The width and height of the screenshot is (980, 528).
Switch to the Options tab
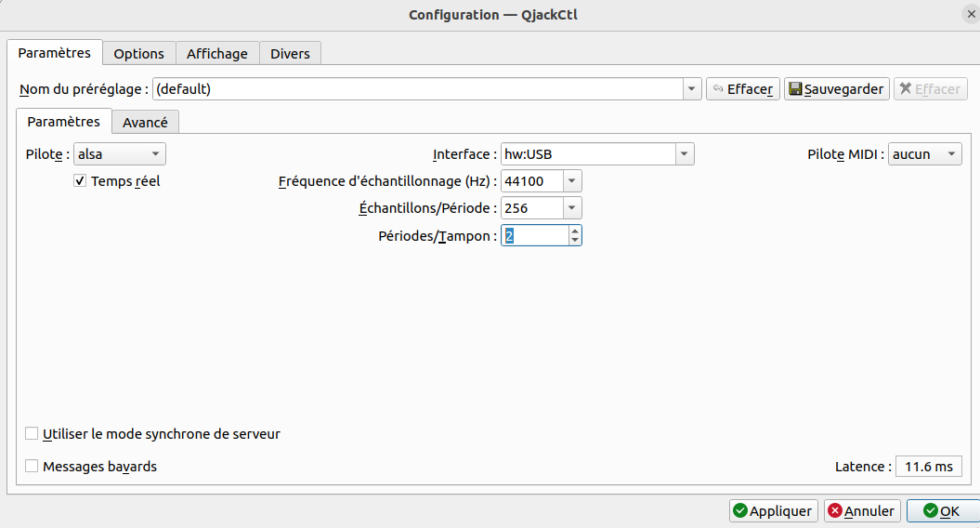tap(138, 54)
